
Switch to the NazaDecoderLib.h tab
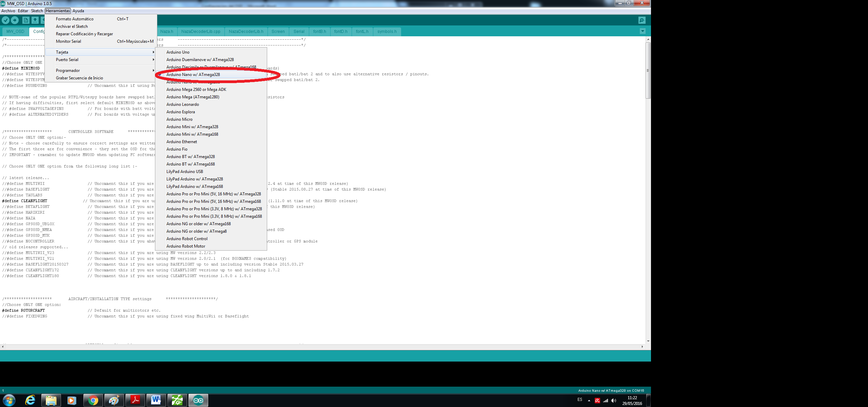click(x=246, y=32)
